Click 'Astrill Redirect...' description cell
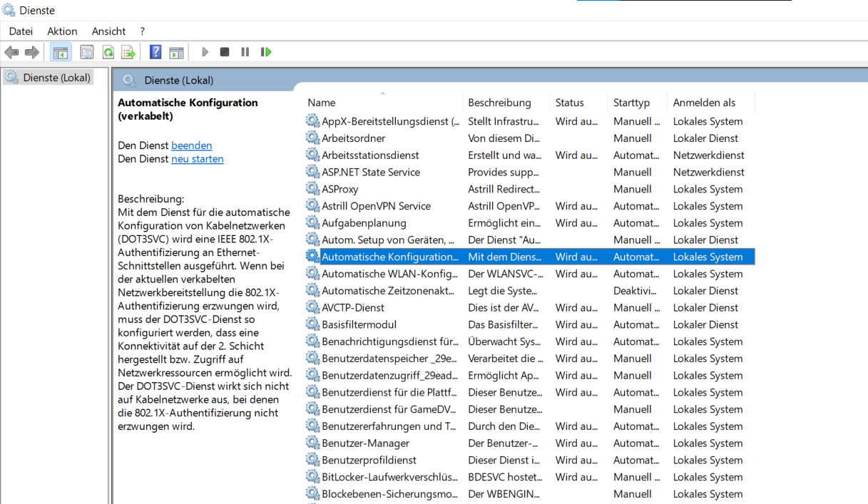868x504 pixels. pos(504,189)
